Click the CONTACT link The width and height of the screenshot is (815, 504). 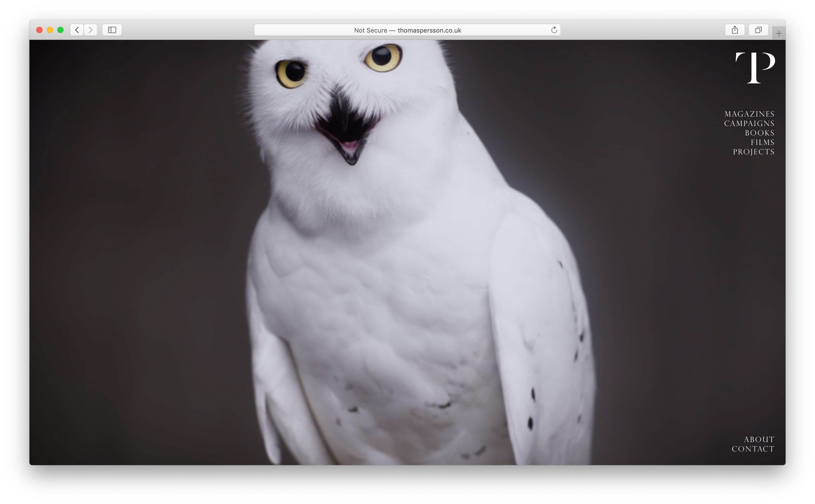point(753,449)
